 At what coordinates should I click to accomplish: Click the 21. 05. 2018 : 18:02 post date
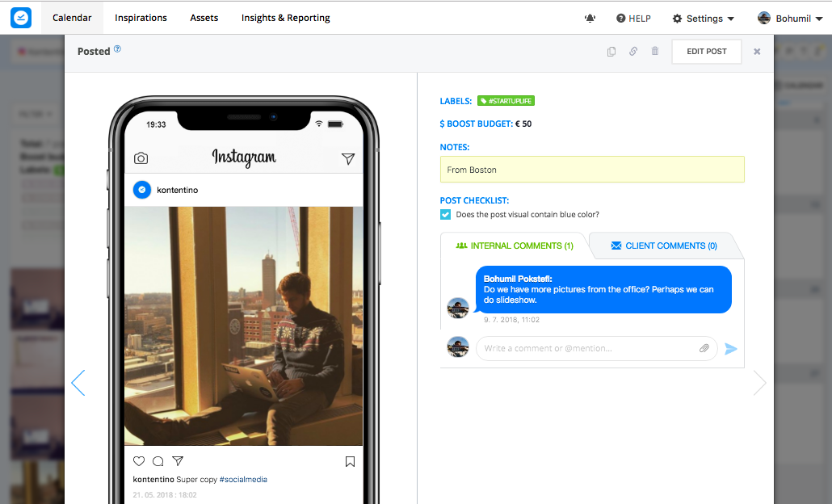click(x=165, y=494)
